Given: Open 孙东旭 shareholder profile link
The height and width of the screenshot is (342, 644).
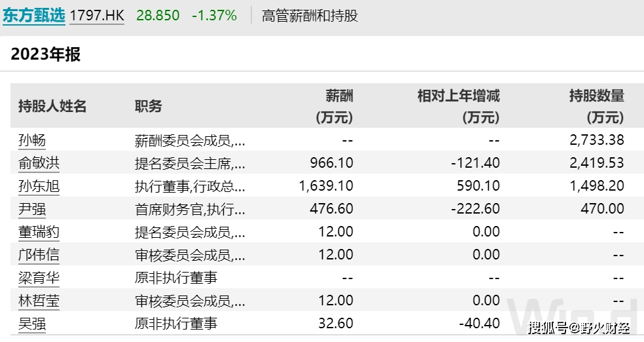Looking at the screenshot, I should [x=39, y=186].
